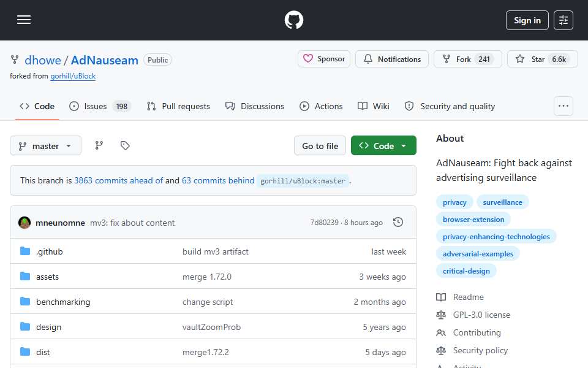Screen dimensions: 588x368
Task: Select privacy-enhancing-technologies topic tag
Action: (x=496, y=237)
